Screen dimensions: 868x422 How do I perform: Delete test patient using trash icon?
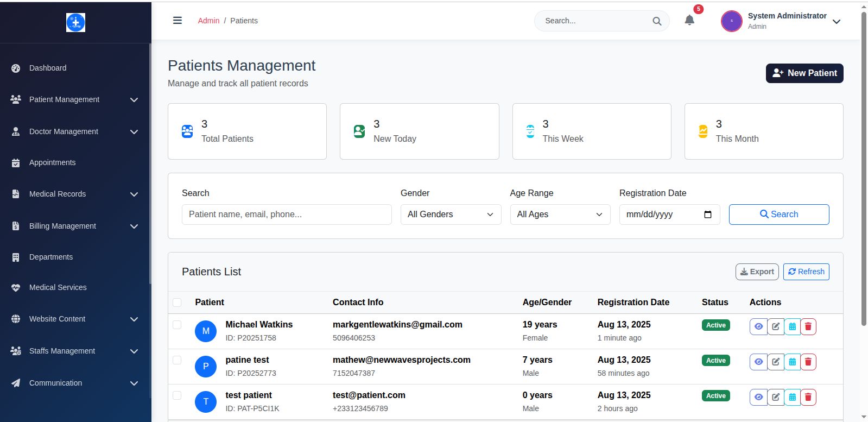[x=808, y=397]
